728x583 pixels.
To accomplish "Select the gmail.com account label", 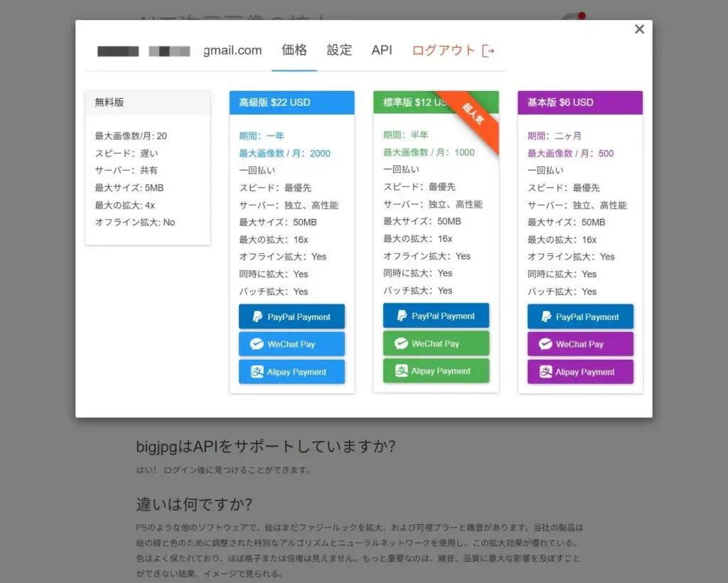I will point(232,50).
